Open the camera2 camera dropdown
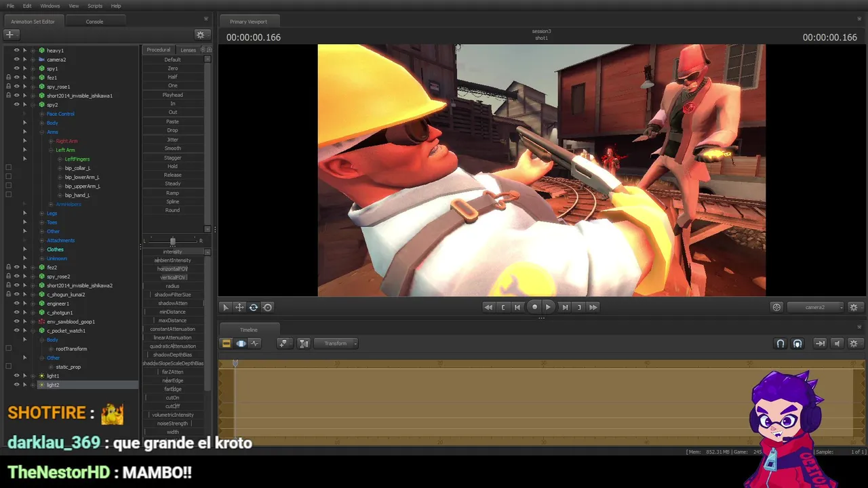 (816, 307)
